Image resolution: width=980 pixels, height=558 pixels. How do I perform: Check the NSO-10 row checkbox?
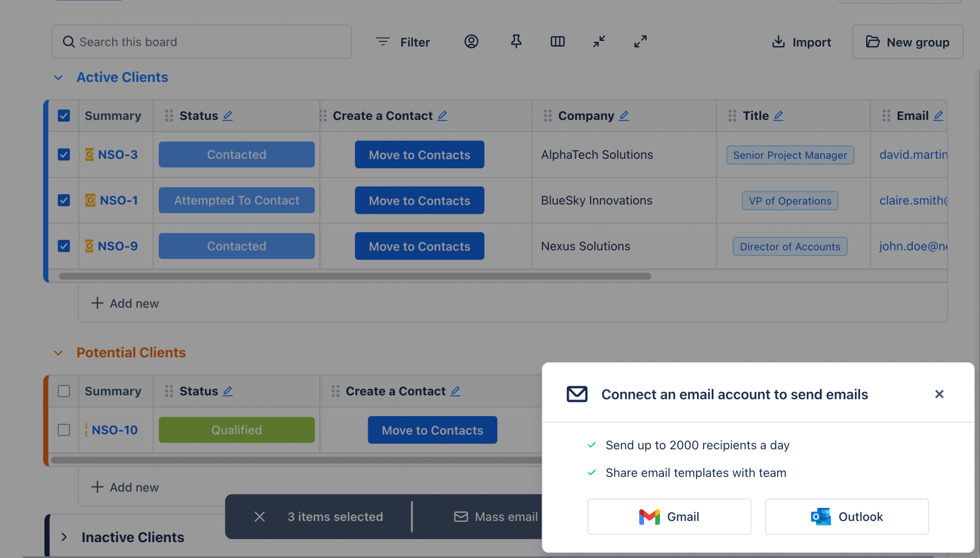(64, 430)
